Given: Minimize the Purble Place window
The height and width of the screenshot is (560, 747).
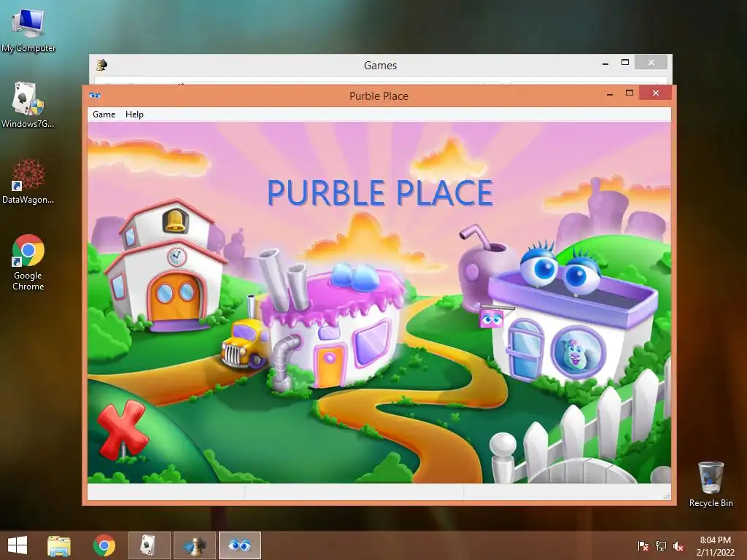Looking at the screenshot, I should coord(609,93).
